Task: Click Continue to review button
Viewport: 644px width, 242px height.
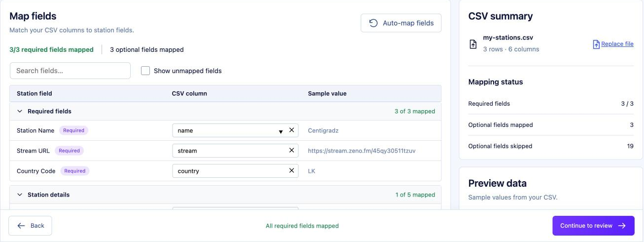Action: click(593, 226)
